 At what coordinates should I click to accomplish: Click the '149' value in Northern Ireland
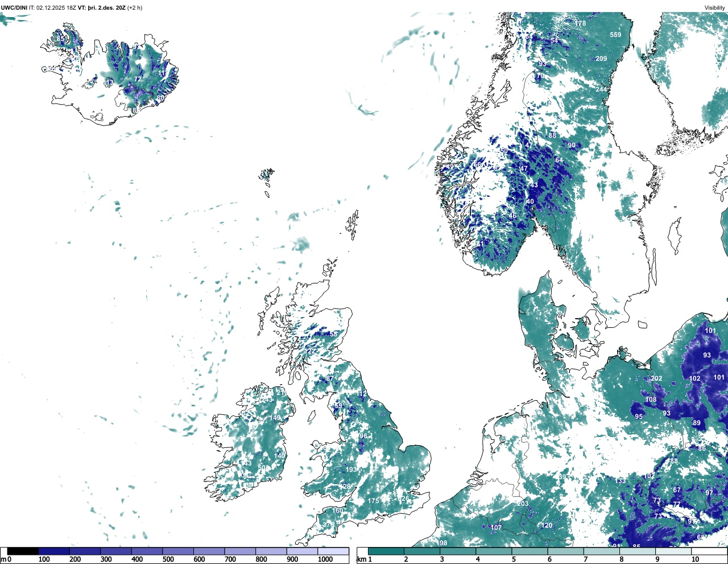[275, 418]
